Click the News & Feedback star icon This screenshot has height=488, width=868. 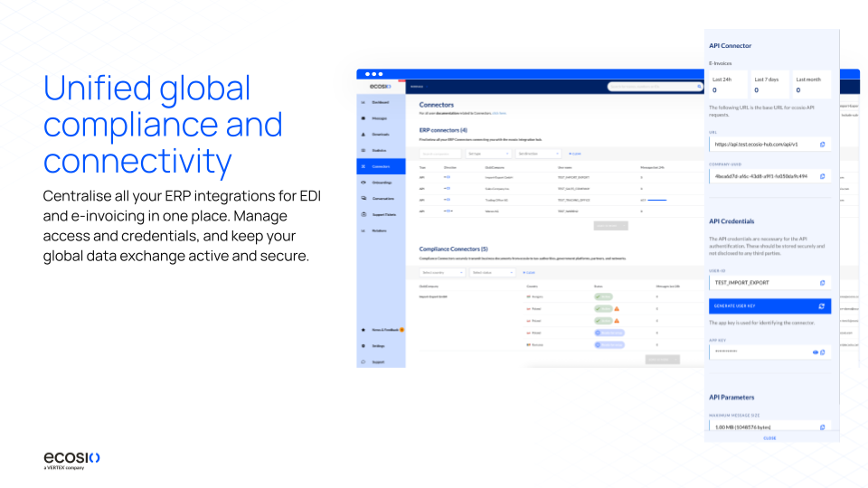click(363, 330)
